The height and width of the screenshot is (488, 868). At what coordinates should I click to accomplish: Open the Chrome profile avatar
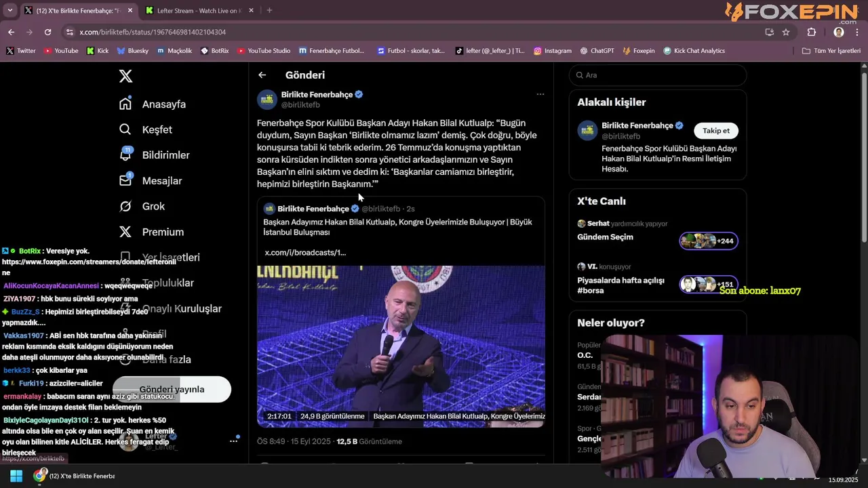839,32
